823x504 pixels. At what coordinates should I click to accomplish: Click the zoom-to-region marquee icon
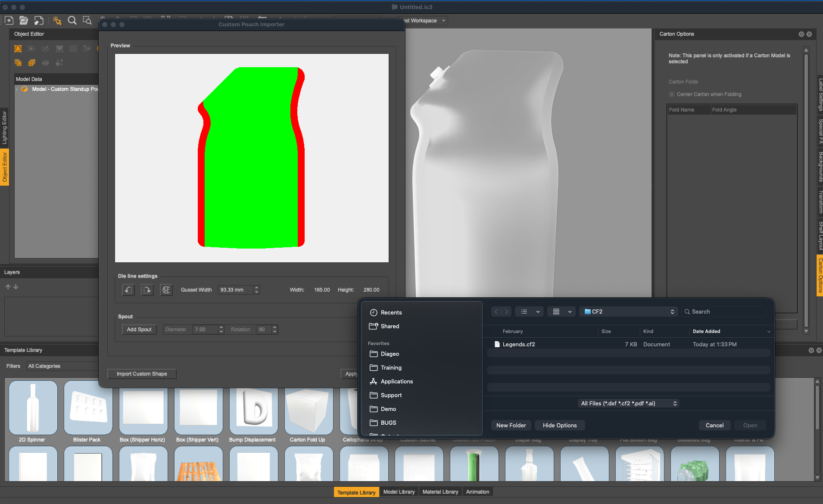click(87, 20)
